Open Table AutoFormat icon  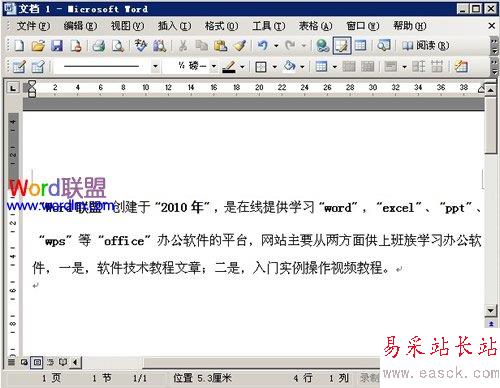[461, 67]
